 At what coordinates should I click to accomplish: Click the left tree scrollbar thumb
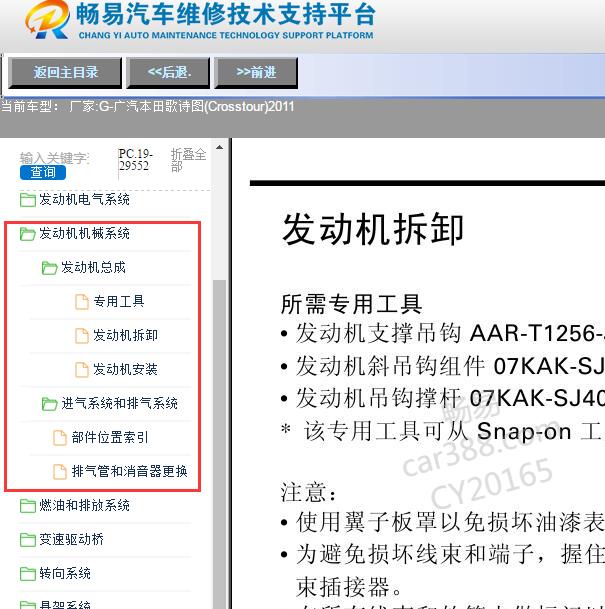[x=220, y=443]
